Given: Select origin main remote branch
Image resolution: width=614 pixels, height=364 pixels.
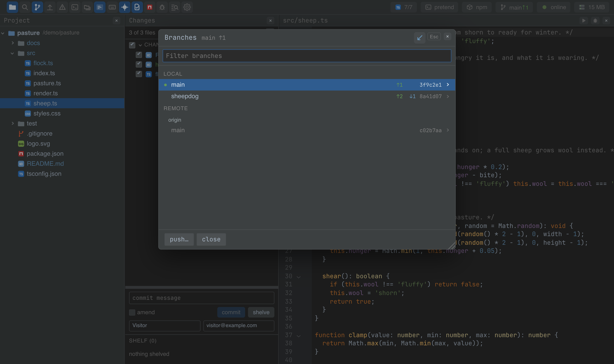Looking at the screenshot, I should click(307, 130).
